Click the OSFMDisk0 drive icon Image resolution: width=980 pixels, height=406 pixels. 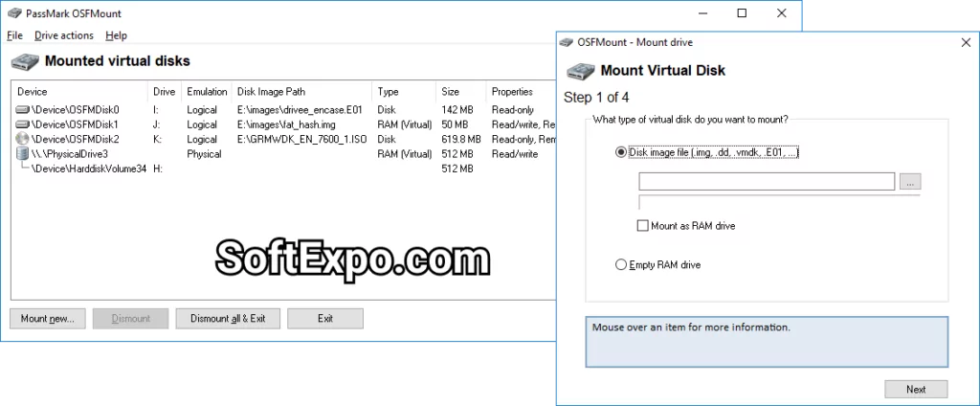click(x=23, y=110)
